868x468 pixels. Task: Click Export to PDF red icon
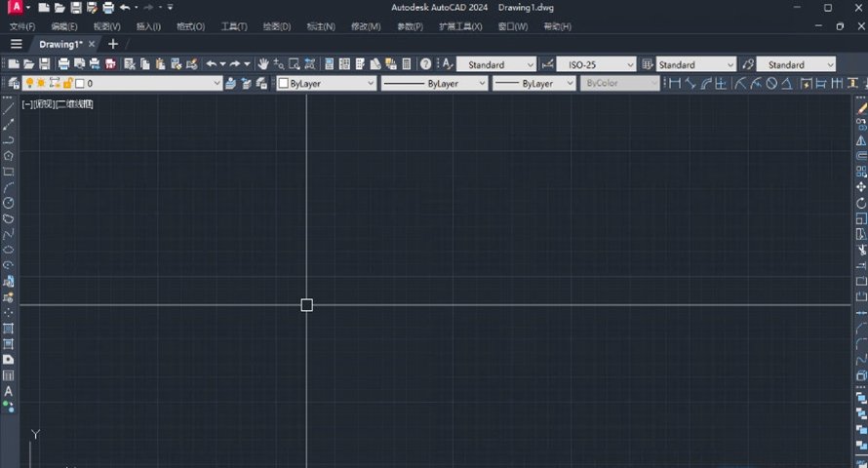(111, 64)
